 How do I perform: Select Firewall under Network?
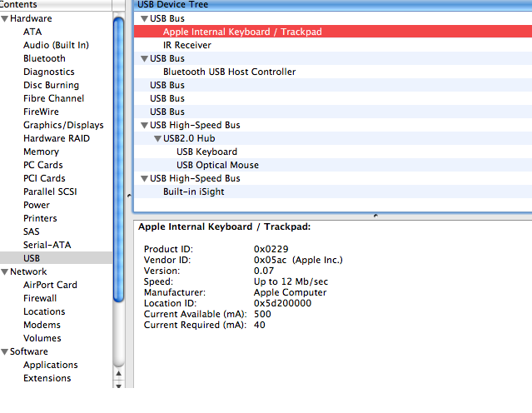(x=40, y=298)
